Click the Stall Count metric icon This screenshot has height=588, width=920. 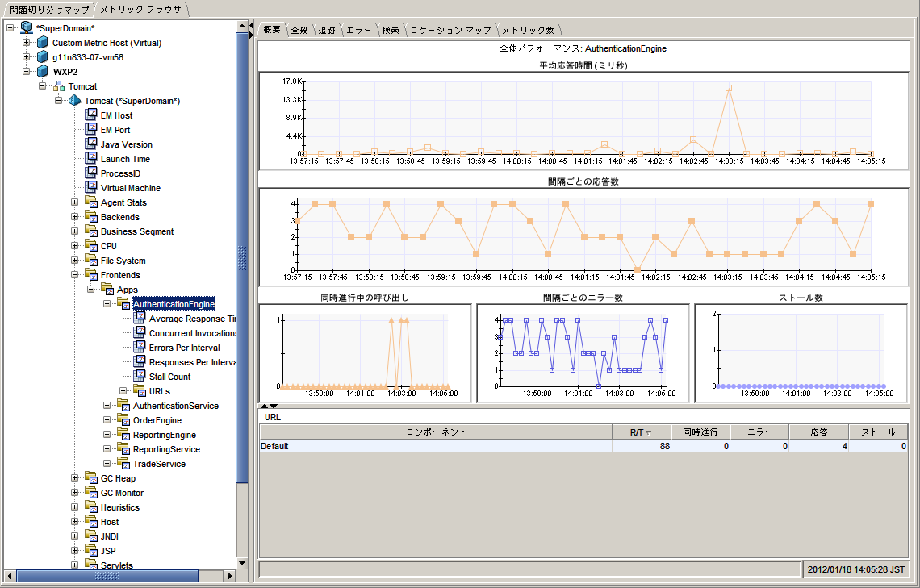(x=140, y=377)
